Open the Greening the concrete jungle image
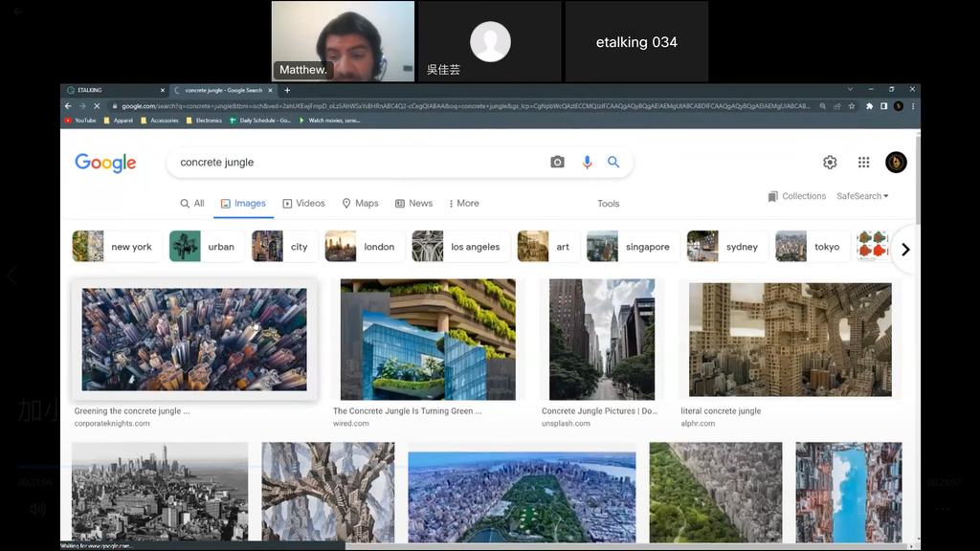980x551 pixels. 194,340
